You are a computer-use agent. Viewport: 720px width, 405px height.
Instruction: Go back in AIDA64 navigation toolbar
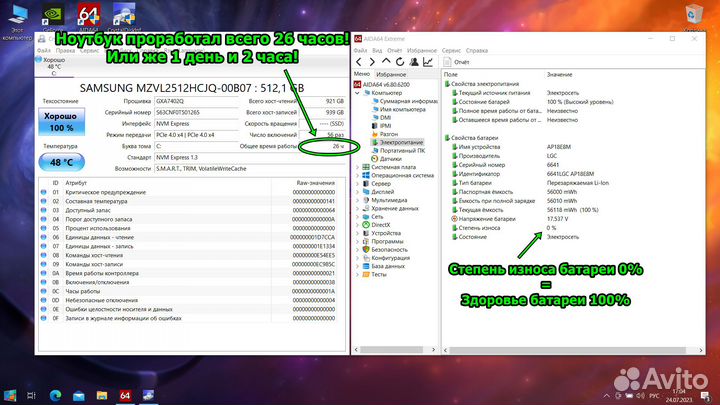click(x=359, y=62)
